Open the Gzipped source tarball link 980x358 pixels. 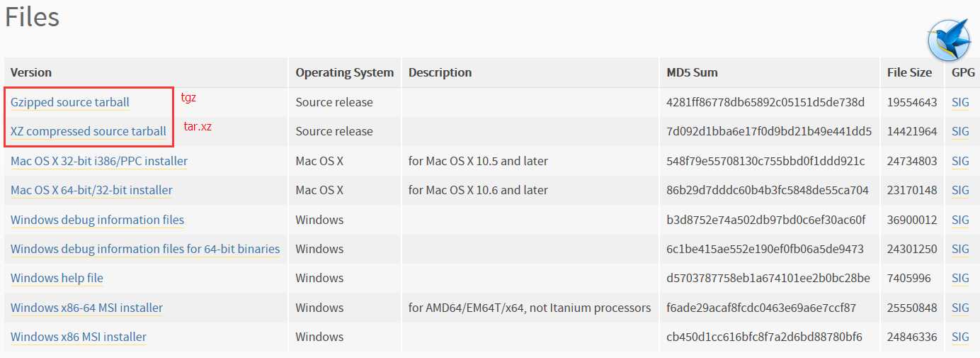click(x=70, y=102)
